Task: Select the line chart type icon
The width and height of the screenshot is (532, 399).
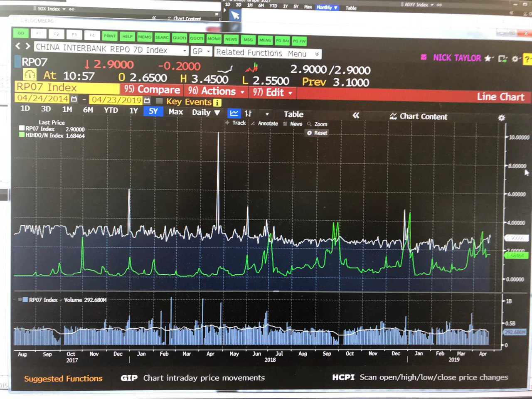Action: 234,113
